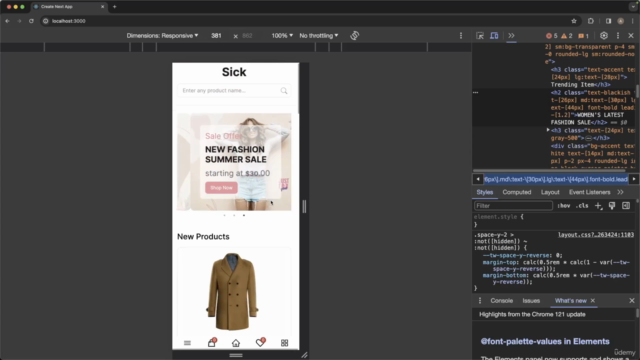
Task: Close the Create Next App tab
Action: pos(102,7)
